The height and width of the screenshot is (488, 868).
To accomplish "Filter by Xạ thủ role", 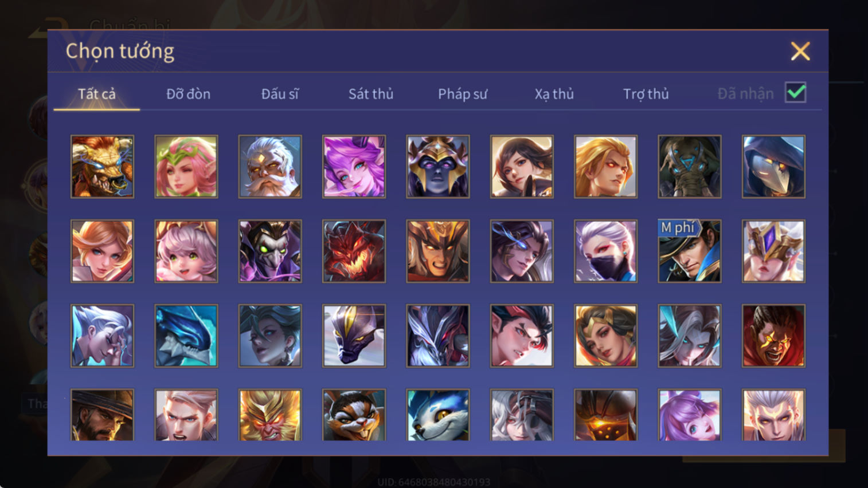I will click(554, 94).
